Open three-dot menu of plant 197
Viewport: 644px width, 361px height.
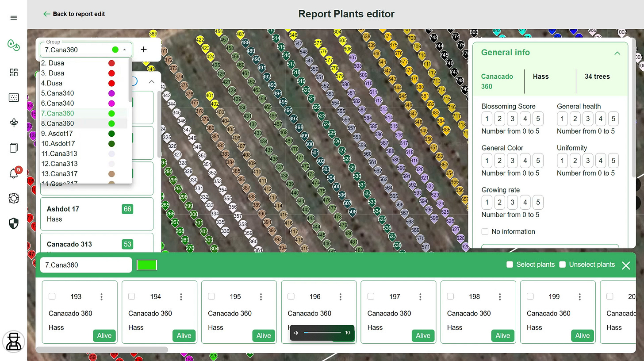point(420,296)
